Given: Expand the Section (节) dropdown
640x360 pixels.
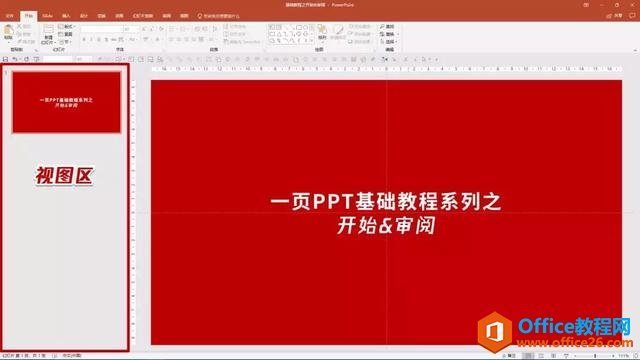Looking at the screenshot, I should [65, 42].
